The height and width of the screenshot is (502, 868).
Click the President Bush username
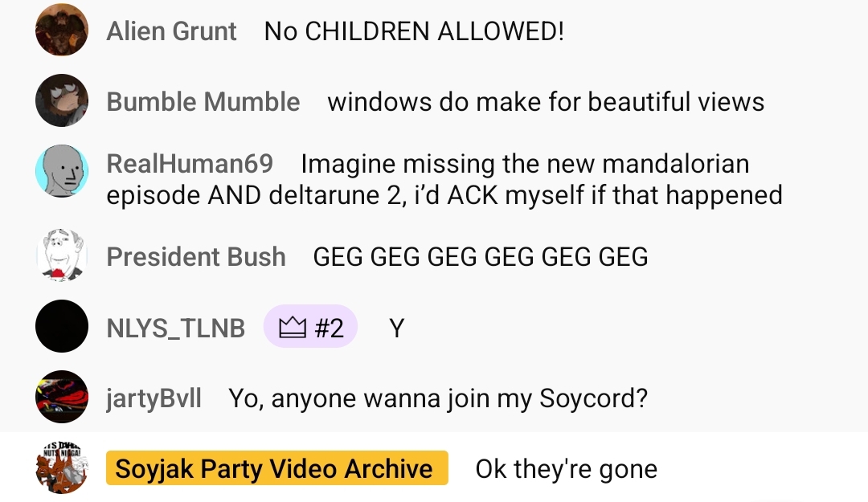click(196, 256)
